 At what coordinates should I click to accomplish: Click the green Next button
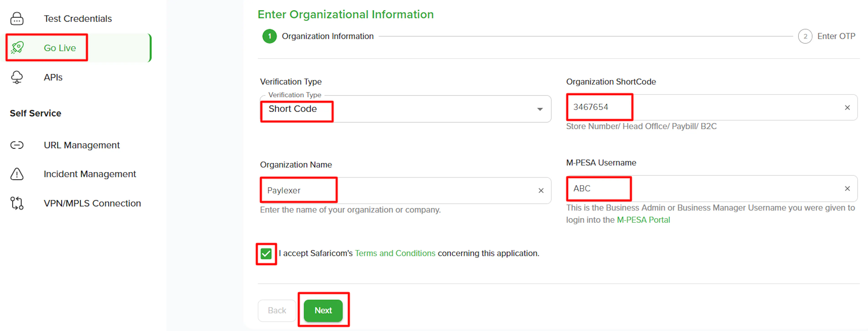point(323,310)
